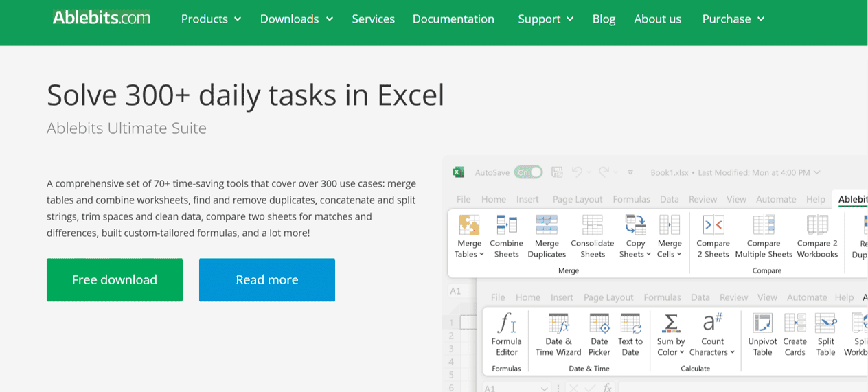Click the Save icon beside AutoSave
This screenshot has width=868, height=392.
pyautogui.click(x=557, y=172)
